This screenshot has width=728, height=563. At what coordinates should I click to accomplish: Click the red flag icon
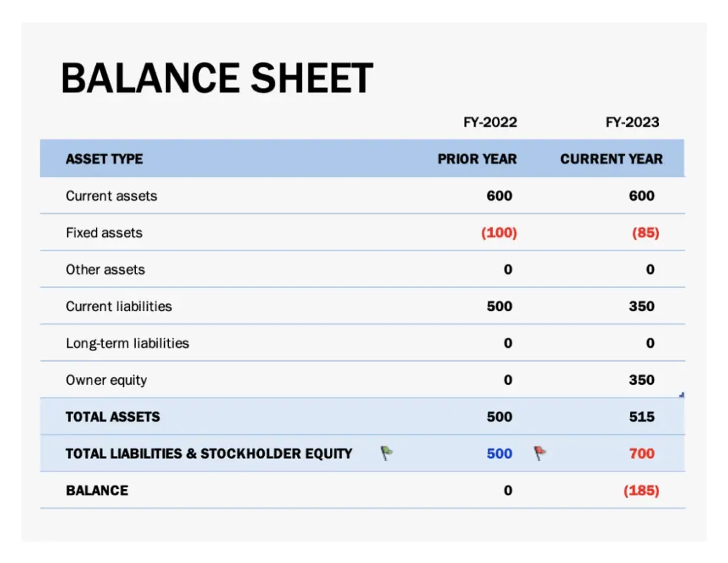pos(540,453)
